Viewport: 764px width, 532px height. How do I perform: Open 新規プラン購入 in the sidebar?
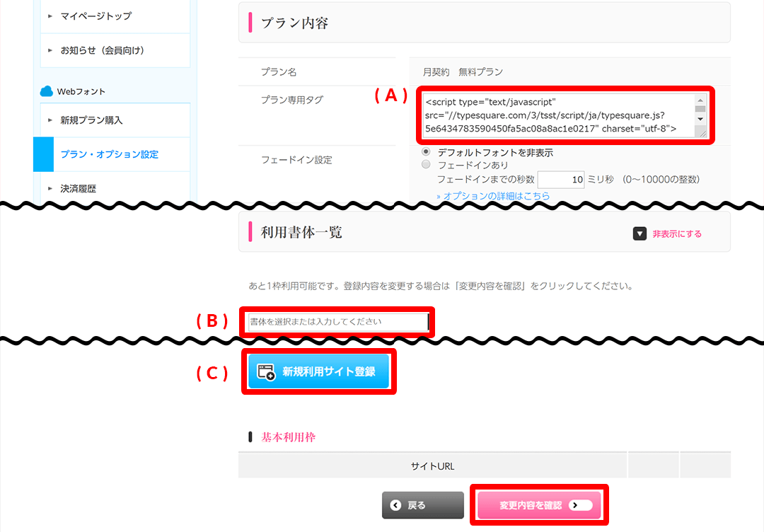115,120
